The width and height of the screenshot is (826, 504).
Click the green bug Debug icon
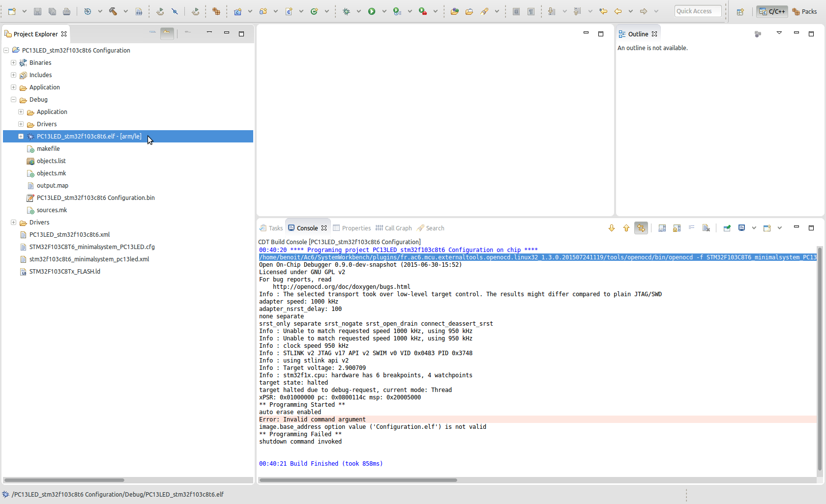(x=346, y=11)
